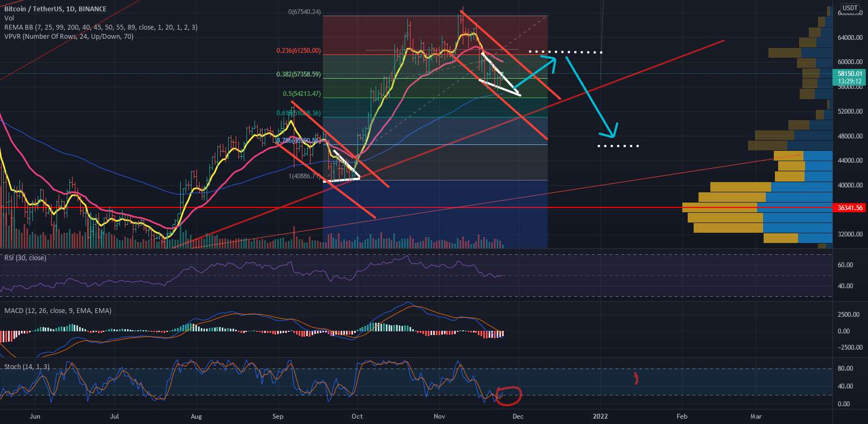This screenshot has height=424, width=868.
Task: Select the Vol indicator label
Action: pos(9,18)
